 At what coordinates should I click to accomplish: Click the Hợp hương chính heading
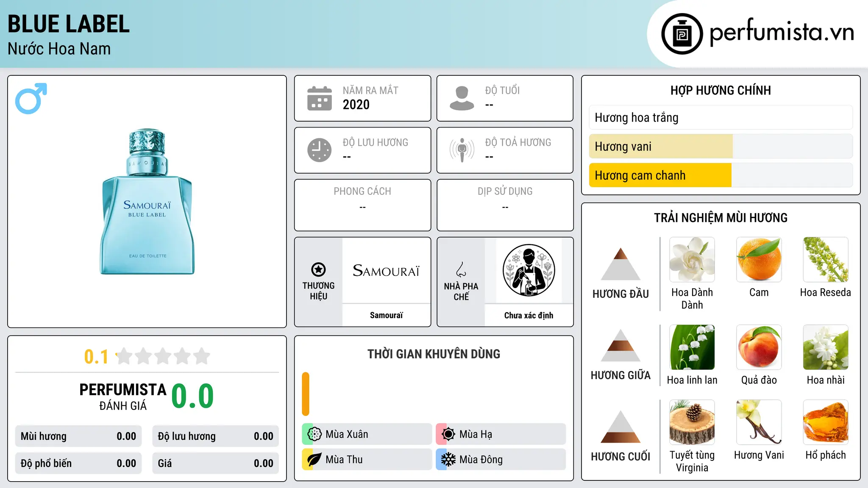pos(721,90)
